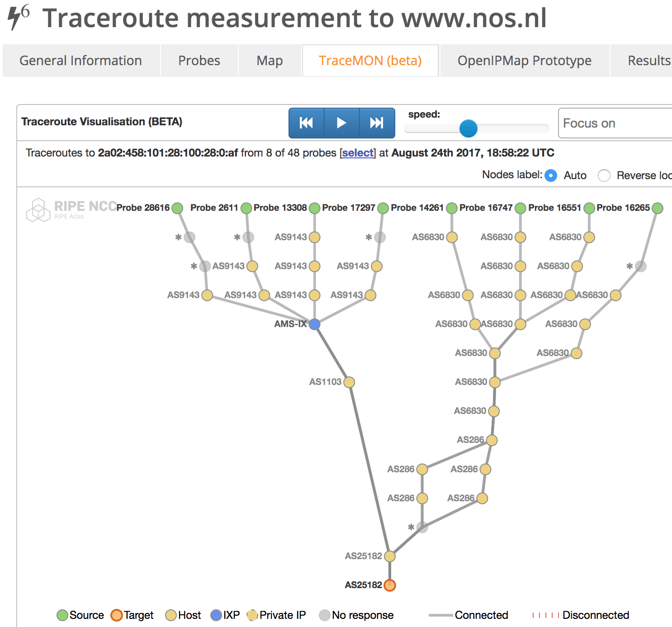Select the Probe 16551 source node

pos(589,208)
